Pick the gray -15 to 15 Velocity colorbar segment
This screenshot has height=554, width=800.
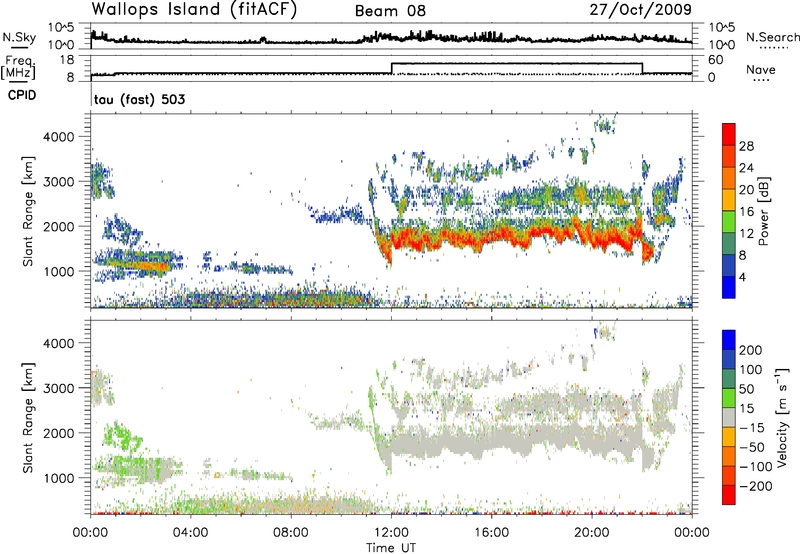729,417
